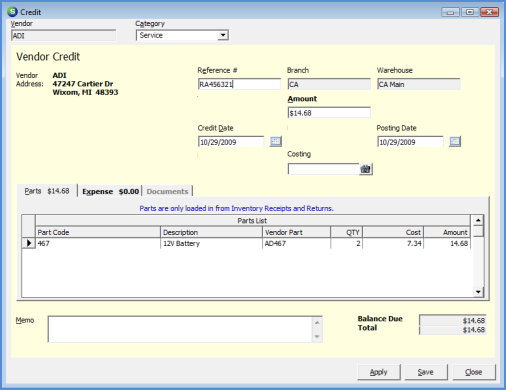
Task: Click the Reference # input field
Action: coord(239,84)
